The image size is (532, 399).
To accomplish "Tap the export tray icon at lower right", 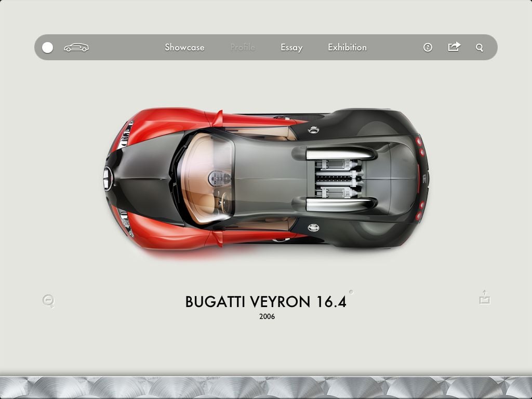I will 485,297.
